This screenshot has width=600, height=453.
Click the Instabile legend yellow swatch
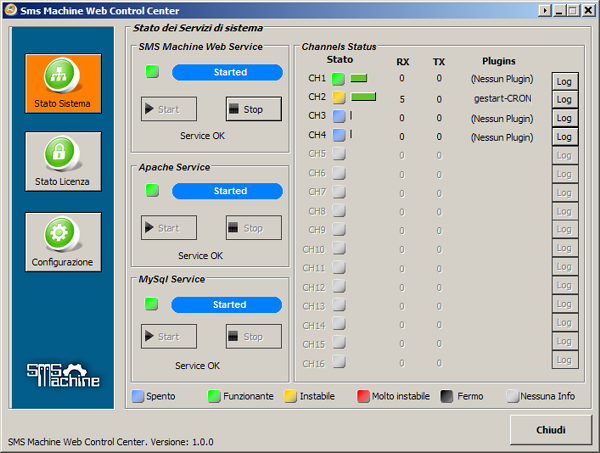pyautogui.click(x=290, y=396)
